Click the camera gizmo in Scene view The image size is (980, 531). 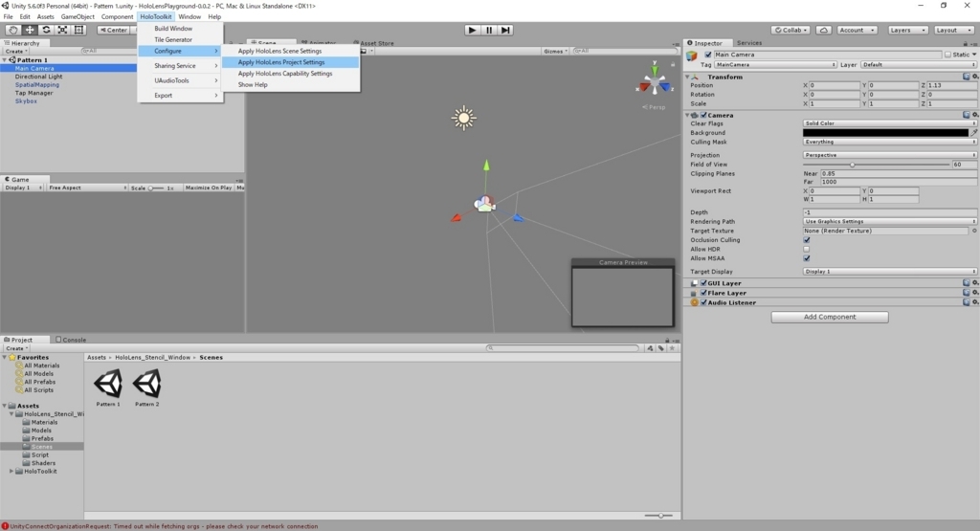pyautogui.click(x=484, y=204)
